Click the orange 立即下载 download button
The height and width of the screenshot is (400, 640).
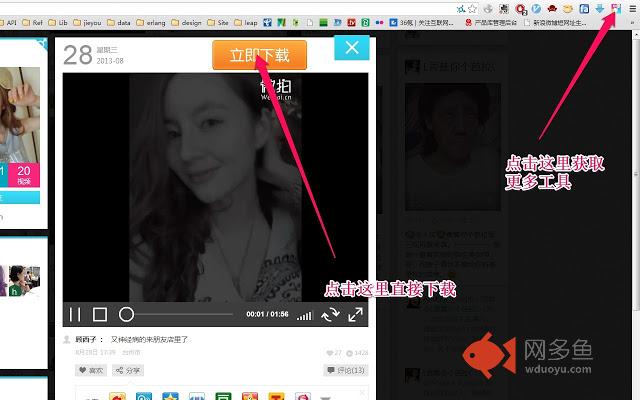tap(259, 55)
